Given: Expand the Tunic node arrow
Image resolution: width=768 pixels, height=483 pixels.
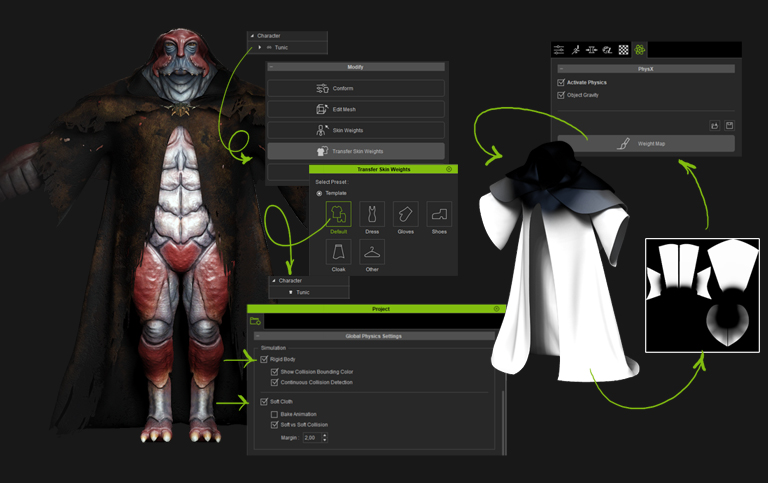Looking at the screenshot, I should point(260,48).
